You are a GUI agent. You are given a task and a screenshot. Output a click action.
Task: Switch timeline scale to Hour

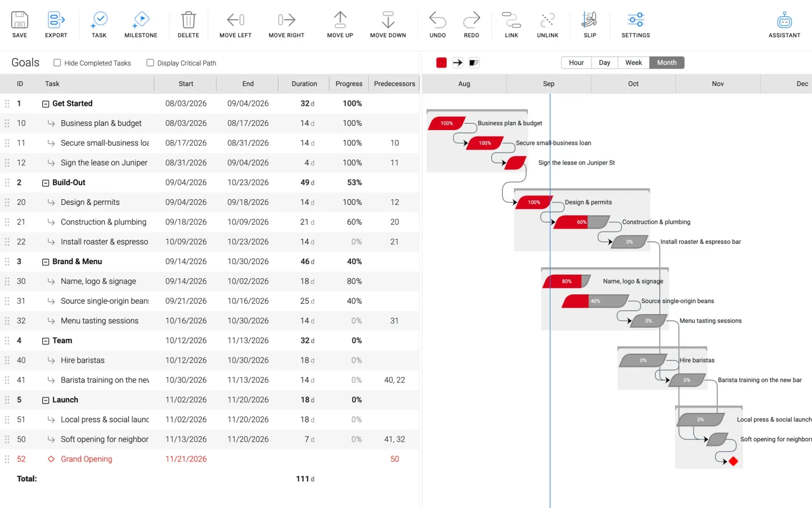tap(577, 63)
